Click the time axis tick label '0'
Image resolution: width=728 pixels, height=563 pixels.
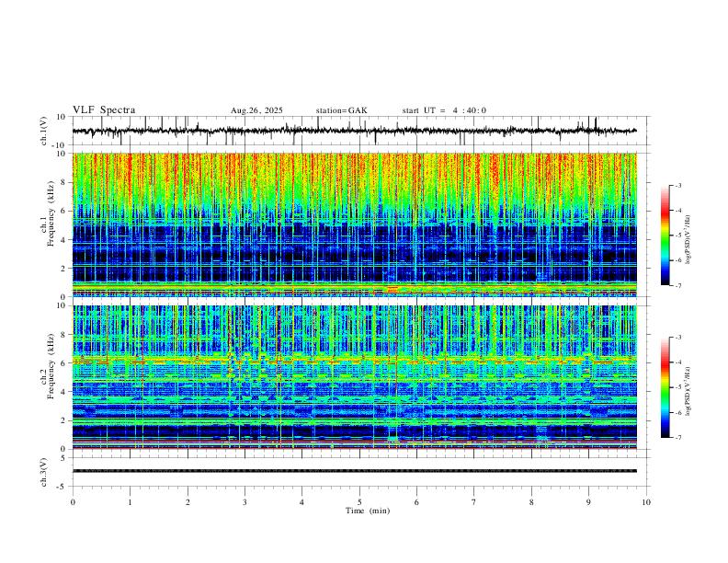[x=73, y=502]
